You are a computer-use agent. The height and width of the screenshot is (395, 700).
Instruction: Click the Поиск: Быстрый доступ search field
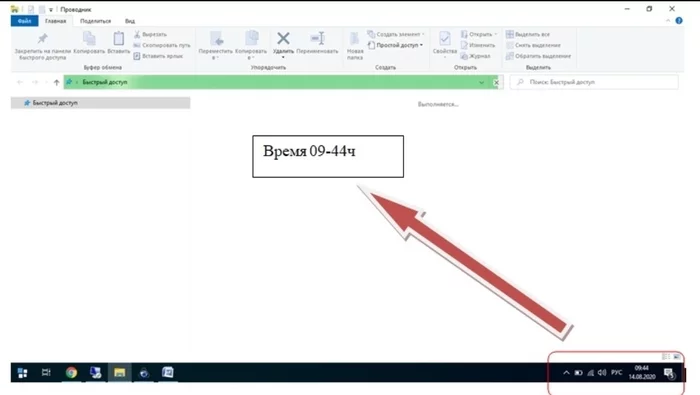[594, 82]
